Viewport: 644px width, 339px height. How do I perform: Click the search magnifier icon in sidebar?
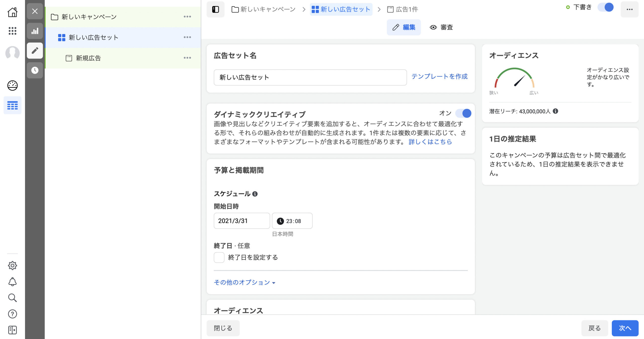(x=12, y=298)
